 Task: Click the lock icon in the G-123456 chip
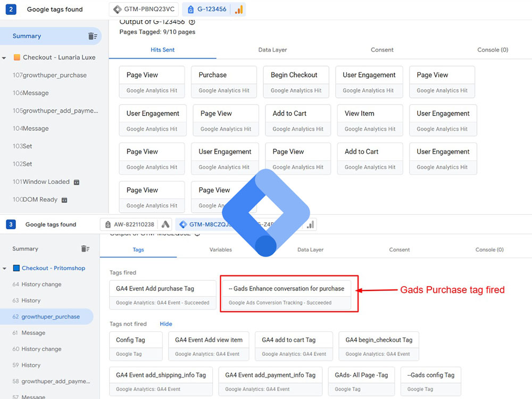[190, 10]
